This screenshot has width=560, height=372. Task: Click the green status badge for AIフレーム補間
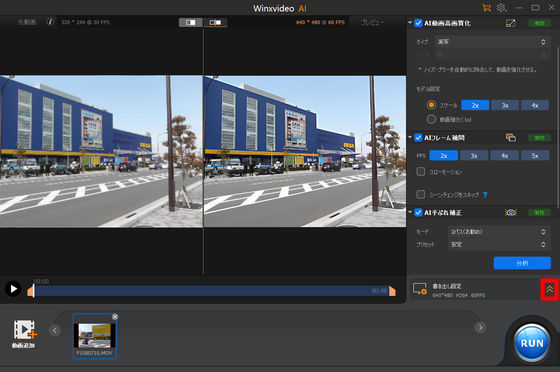coord(539,138)
